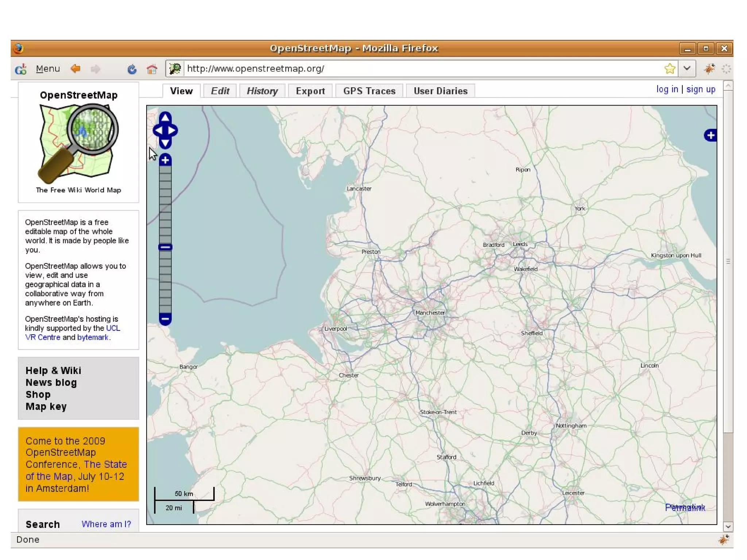The height and width of the screenshot is (560, 747).
Task: Click the Nottingham label on map
Action: pyautogui.click(x=571, y=426)
